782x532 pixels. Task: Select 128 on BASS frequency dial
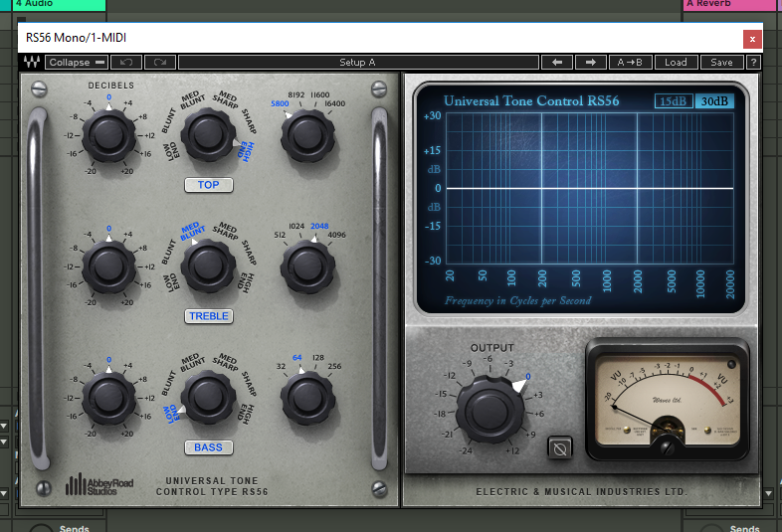coord(318,358)
